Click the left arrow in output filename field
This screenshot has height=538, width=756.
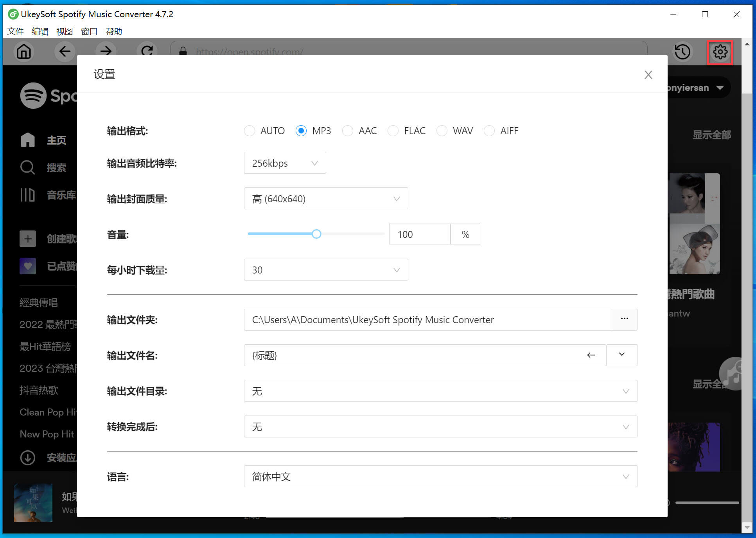click(x=591, y=355)
